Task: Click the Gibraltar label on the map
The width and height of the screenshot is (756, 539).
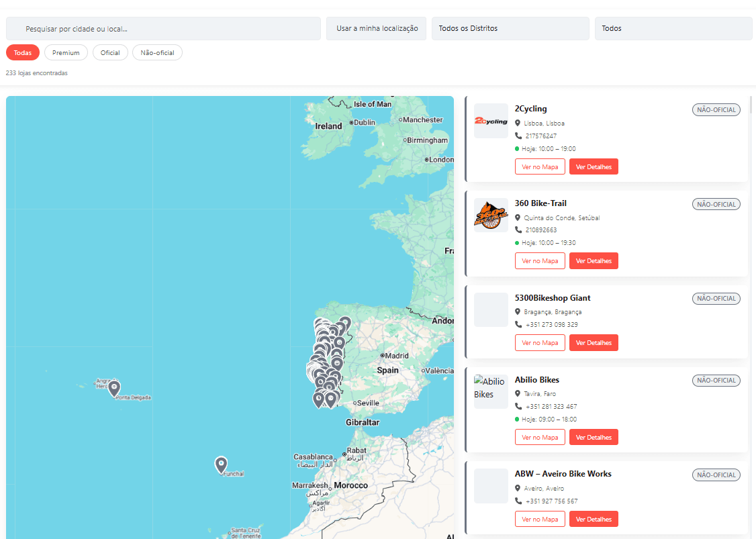Action: pos(363,422)
